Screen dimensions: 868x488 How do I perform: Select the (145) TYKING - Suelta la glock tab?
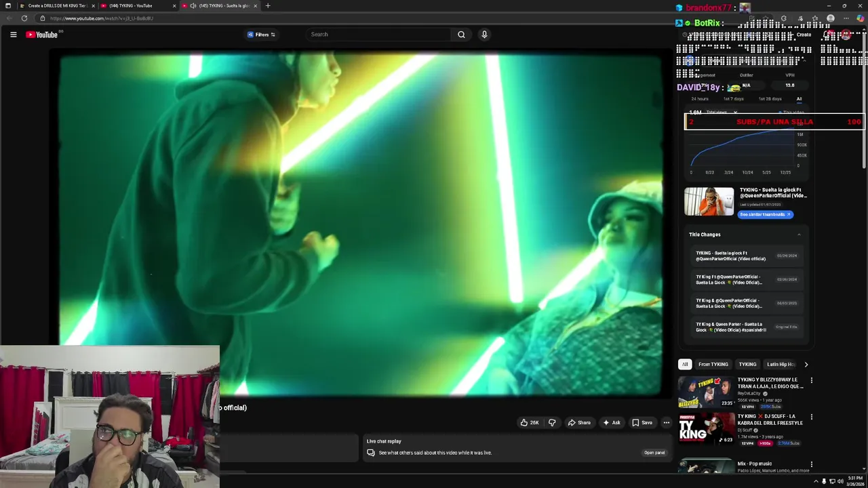click(220, 5)
